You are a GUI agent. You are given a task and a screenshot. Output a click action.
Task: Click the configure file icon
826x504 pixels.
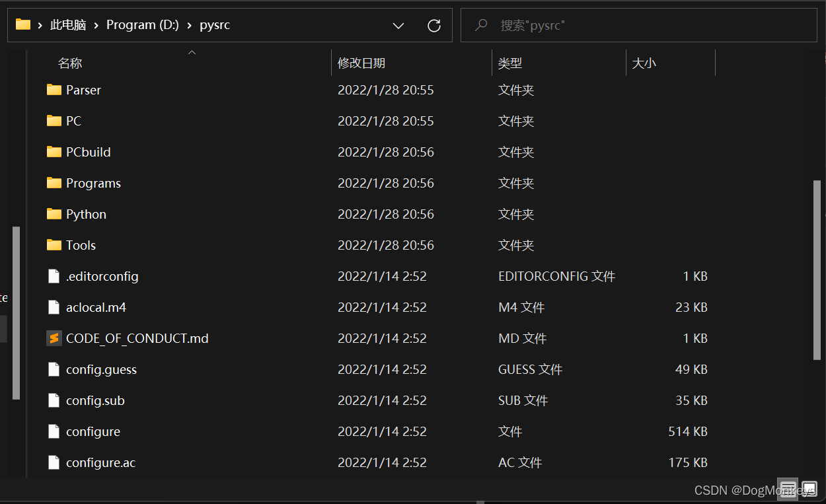(54, 431)
